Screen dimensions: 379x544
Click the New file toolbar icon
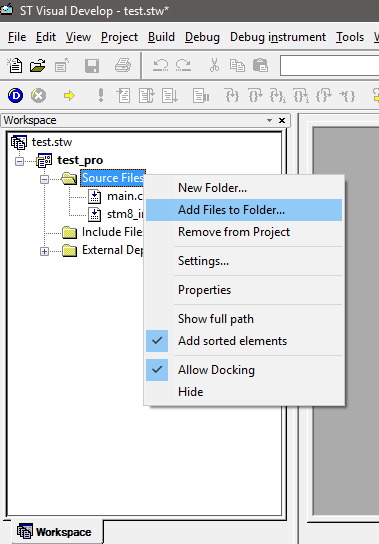(x=15, y=65)
